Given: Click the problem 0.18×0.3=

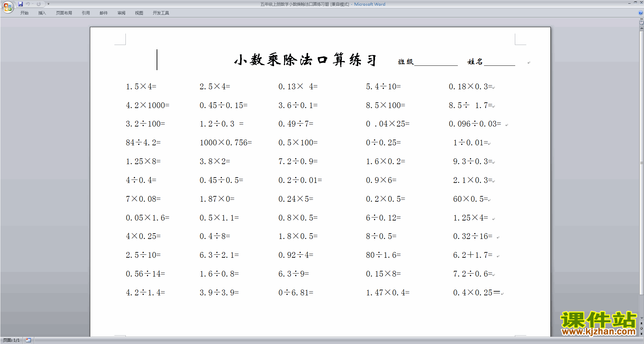Looking at the screenshot, I should click(471, 87).
